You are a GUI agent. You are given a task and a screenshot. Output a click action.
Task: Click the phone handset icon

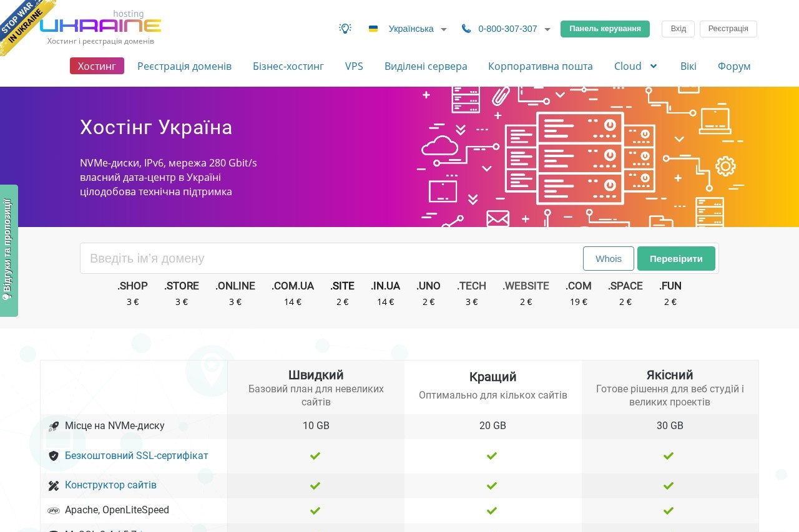[466, 29]
